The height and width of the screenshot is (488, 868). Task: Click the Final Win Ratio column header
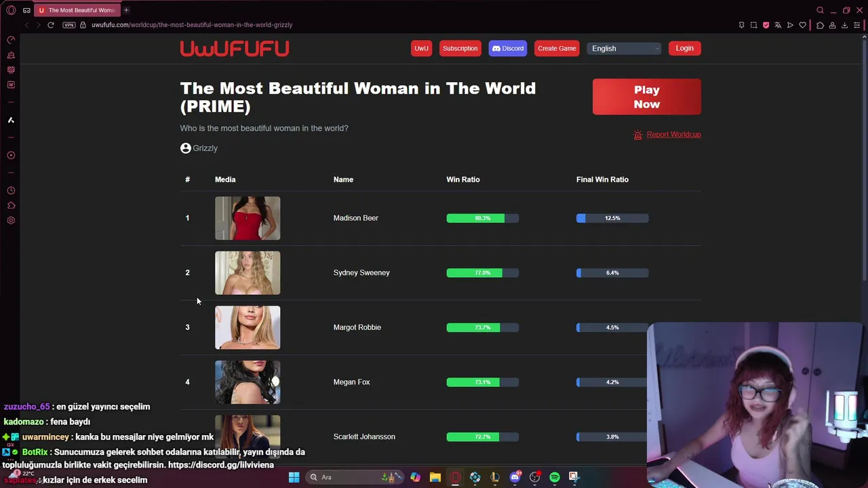(x=602, y=180)
